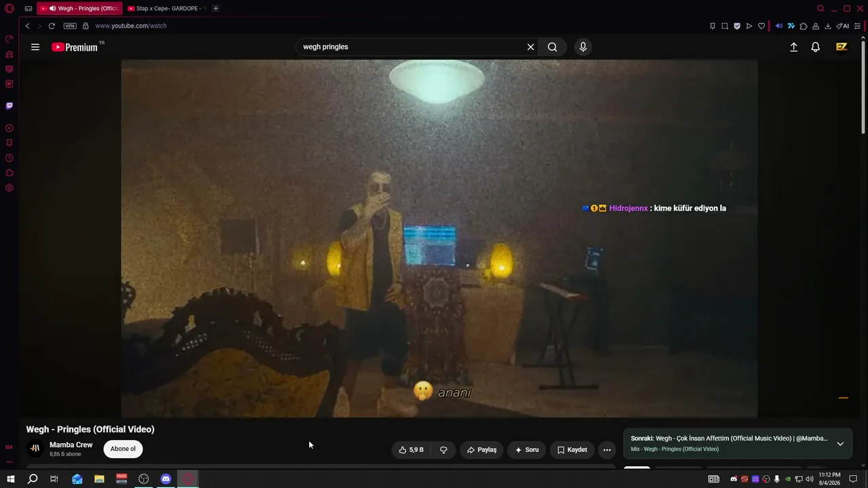Click the Soru ask button
Viewport: 868px width, 488px height.
(526, 449)
